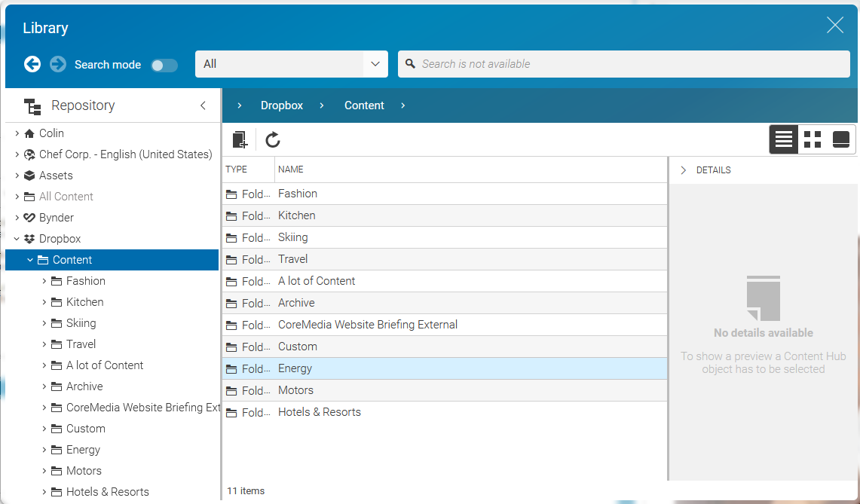Select the Energy folder row
Screen dimensions: 860x504
[x=295, y=368]
